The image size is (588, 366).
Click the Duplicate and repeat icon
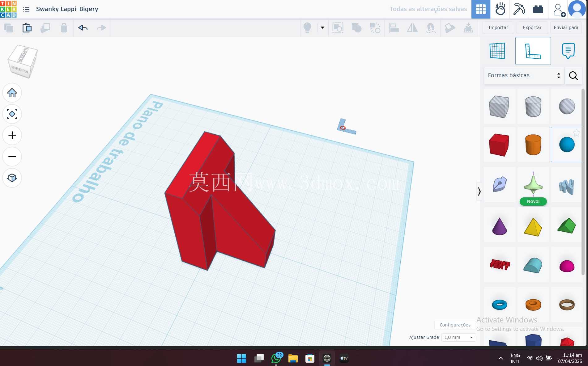[45, 28]
